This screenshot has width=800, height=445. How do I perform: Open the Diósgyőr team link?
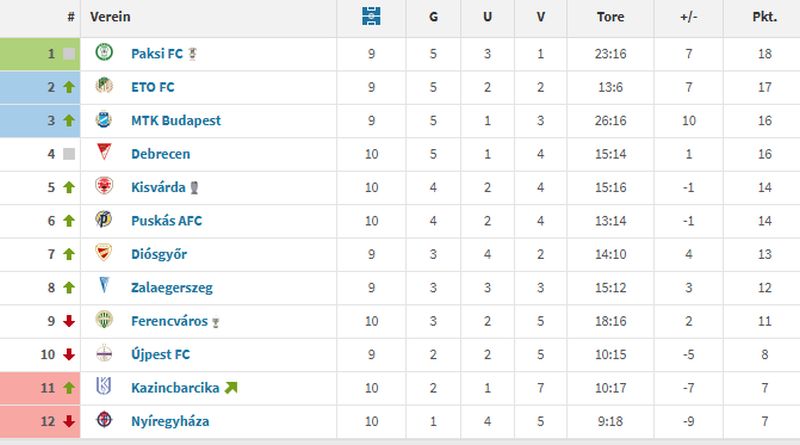[159, 254]
